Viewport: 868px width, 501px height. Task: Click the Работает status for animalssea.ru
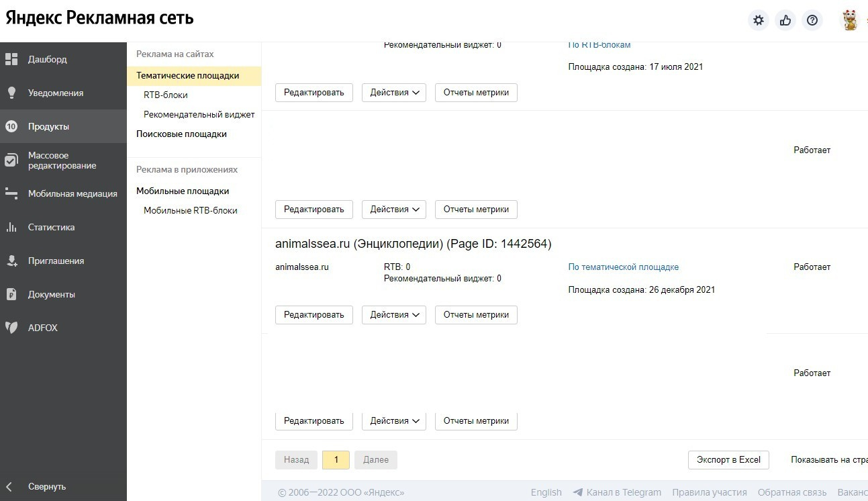point(812,267)
